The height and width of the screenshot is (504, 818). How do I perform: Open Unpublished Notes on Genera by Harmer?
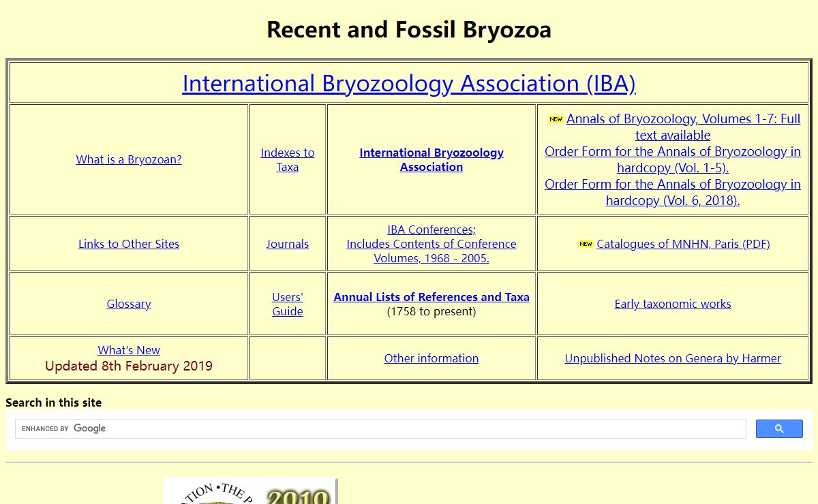(x=673, y=358)
